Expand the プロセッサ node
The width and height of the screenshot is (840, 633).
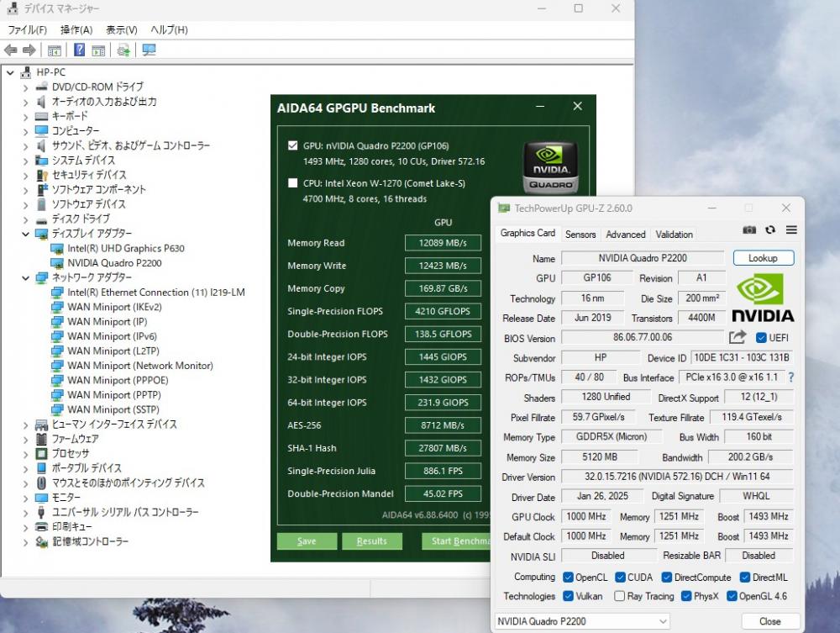[25, 454]
